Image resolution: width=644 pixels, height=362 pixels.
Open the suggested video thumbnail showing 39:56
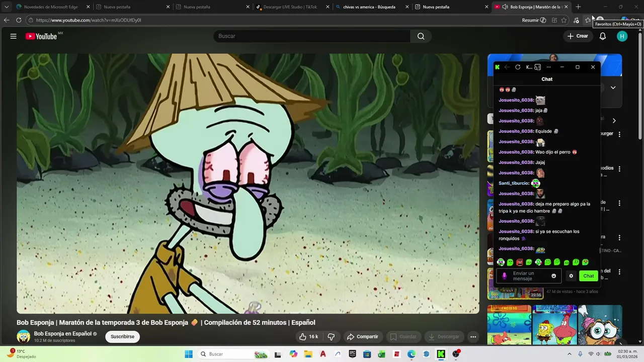(x=515, y=284)
